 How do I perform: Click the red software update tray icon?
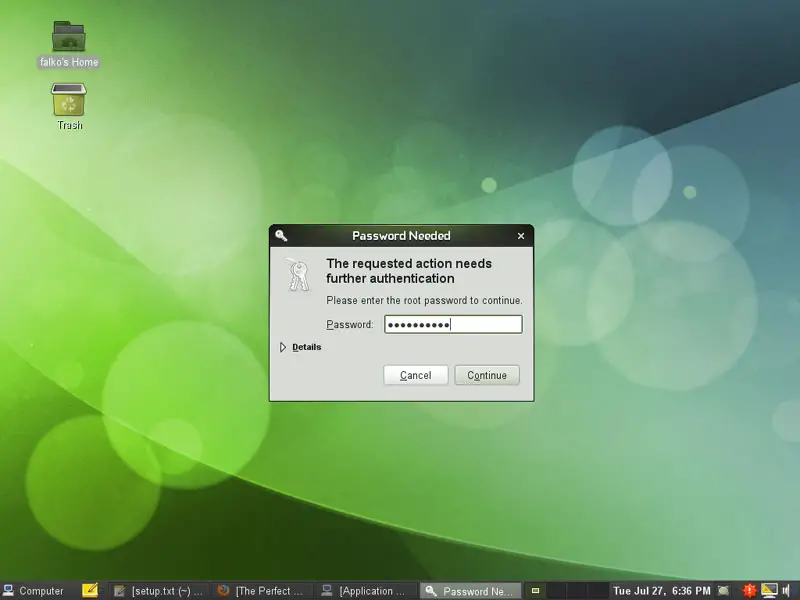749,590
